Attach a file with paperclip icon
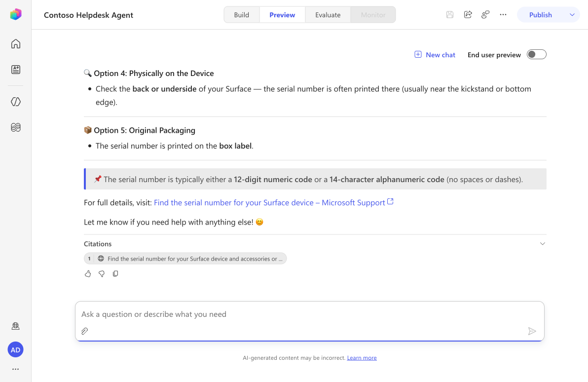This screenshot has height=382, width=588. click(x=85, y=331)
